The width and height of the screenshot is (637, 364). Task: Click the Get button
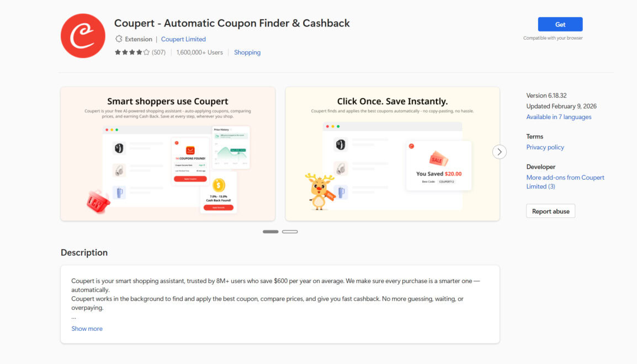560,24
